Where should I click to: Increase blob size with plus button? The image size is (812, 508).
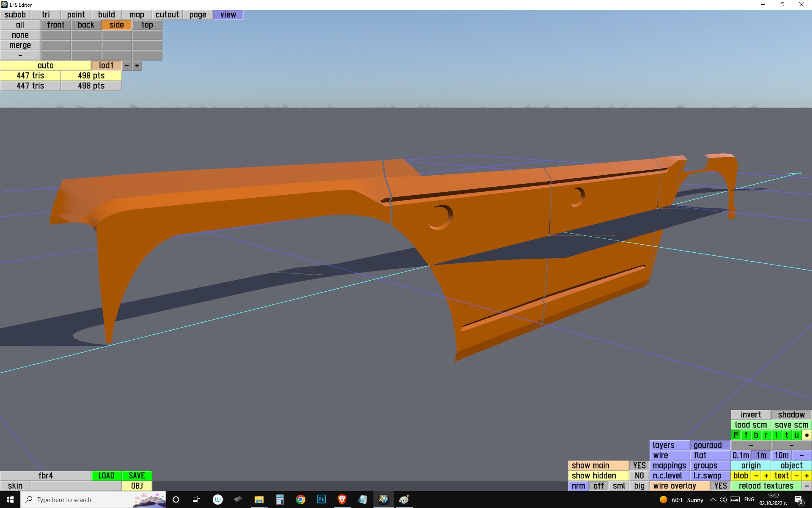point(766,476)
